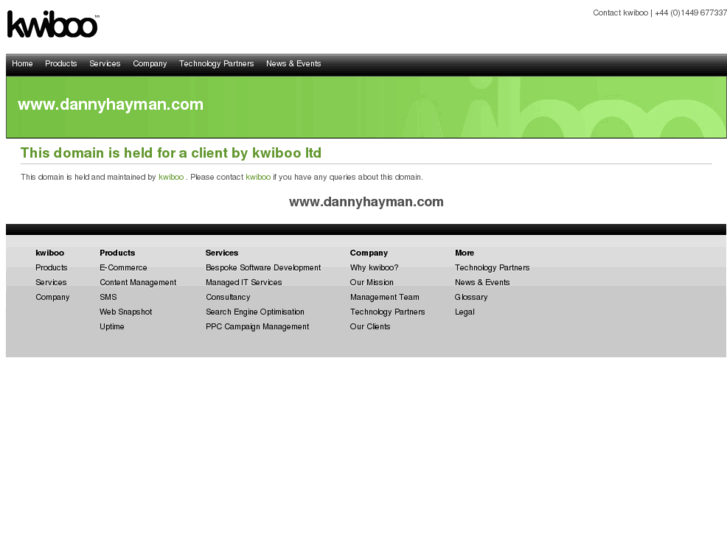Open Managed IT Services footer link

click(244, 282)
